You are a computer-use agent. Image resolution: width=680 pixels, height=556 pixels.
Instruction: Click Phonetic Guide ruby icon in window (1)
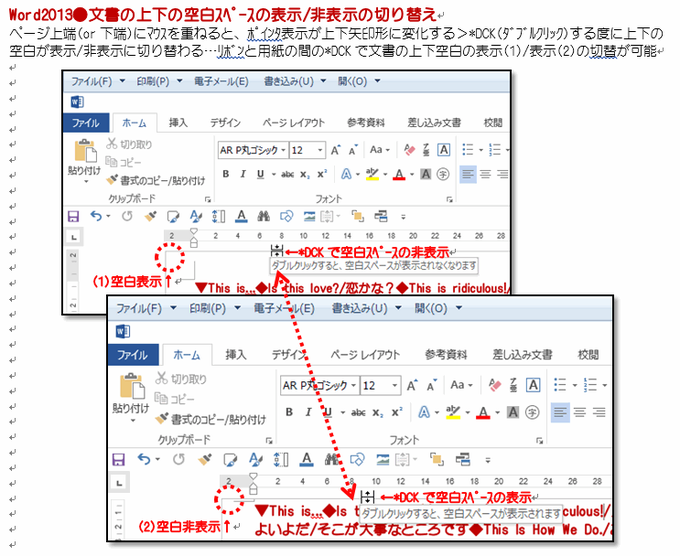(x=426, y=150)
